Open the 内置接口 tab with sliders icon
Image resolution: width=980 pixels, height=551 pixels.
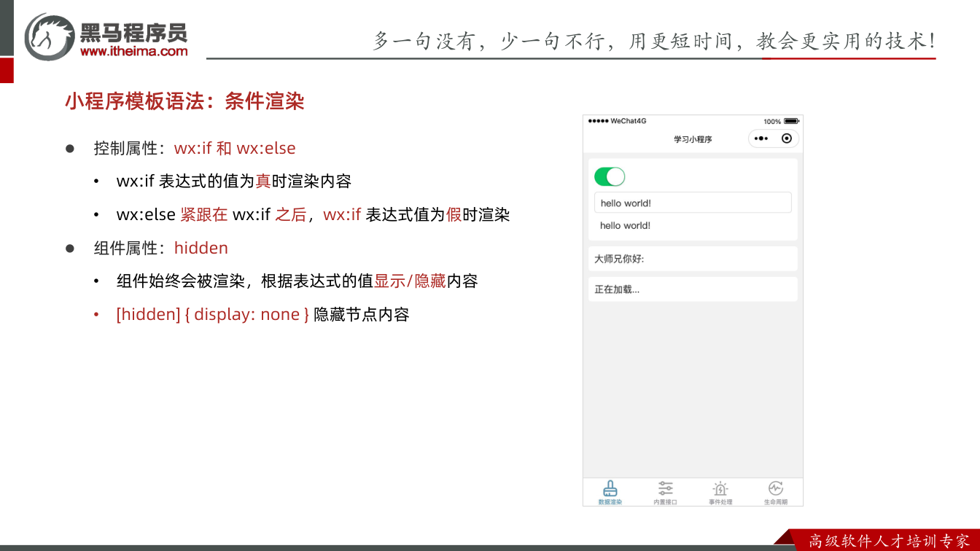click(665, 492)
